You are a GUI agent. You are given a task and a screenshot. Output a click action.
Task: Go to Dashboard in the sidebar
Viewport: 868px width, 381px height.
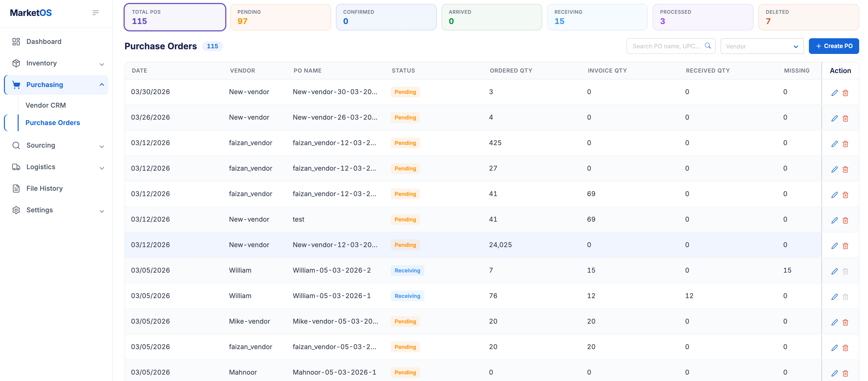pos(44,42)
